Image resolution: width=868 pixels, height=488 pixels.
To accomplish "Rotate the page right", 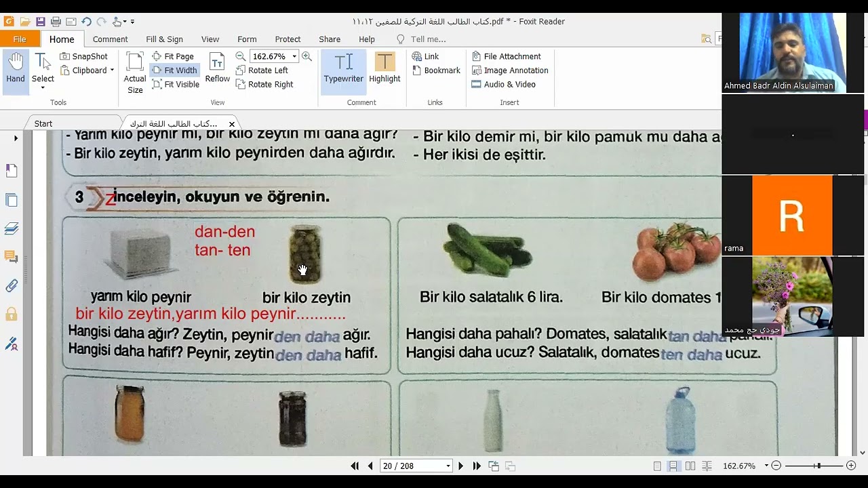I will (x=264, y=84).
